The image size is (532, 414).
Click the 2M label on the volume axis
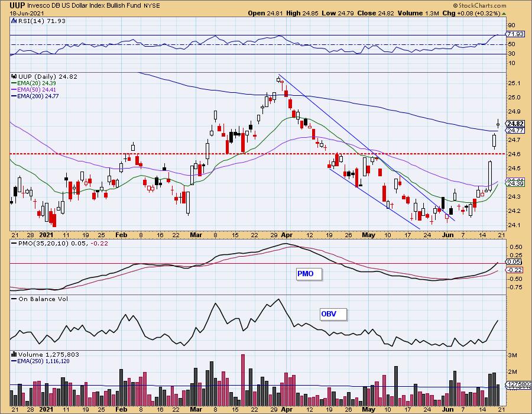pyautogui.click(x=512, y=372)
